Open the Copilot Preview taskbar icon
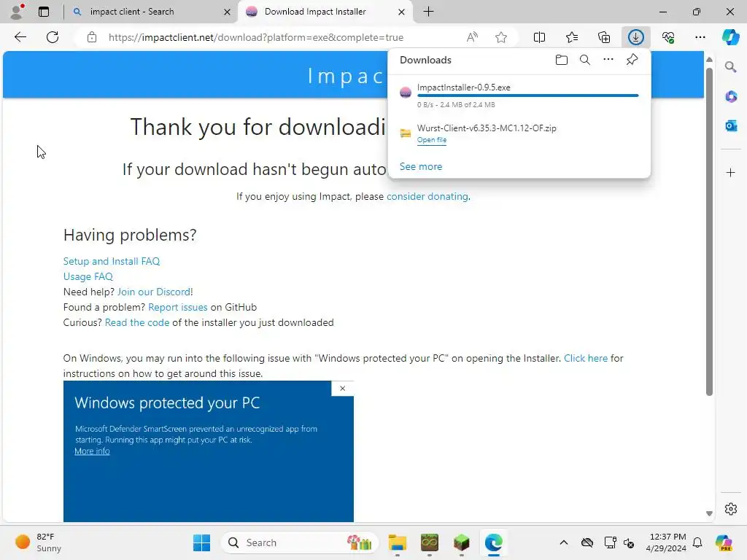Image resolution: width=747 pixels, height=560 pixels. [724, 542]
